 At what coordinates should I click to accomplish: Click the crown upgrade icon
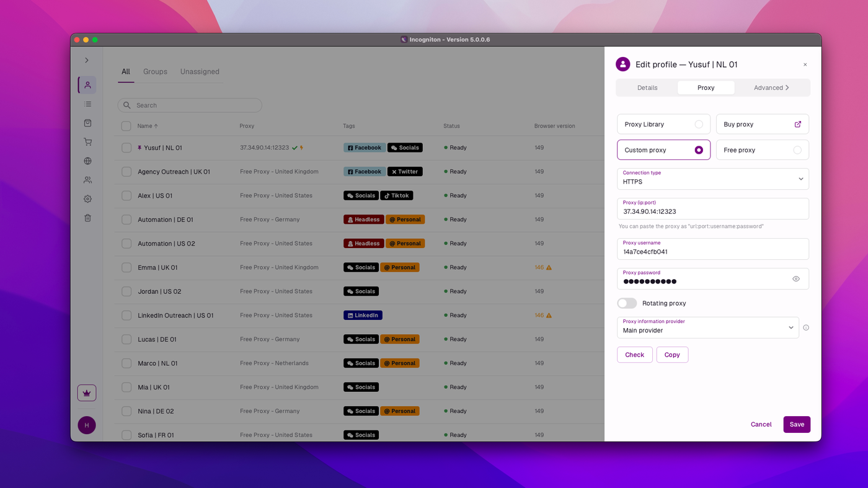tap(87, 393)
